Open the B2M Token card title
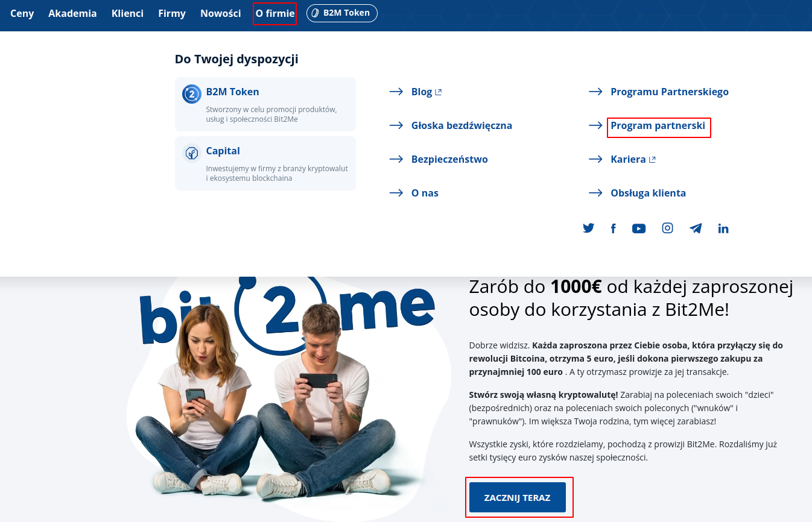Image resolution: width=812 pixels, height=522 pixels. tap(232, 92)
